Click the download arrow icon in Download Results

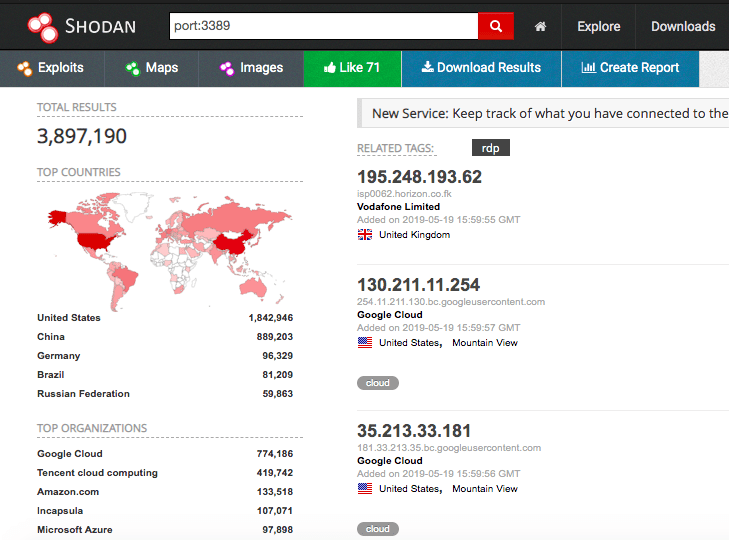[427, 67]
